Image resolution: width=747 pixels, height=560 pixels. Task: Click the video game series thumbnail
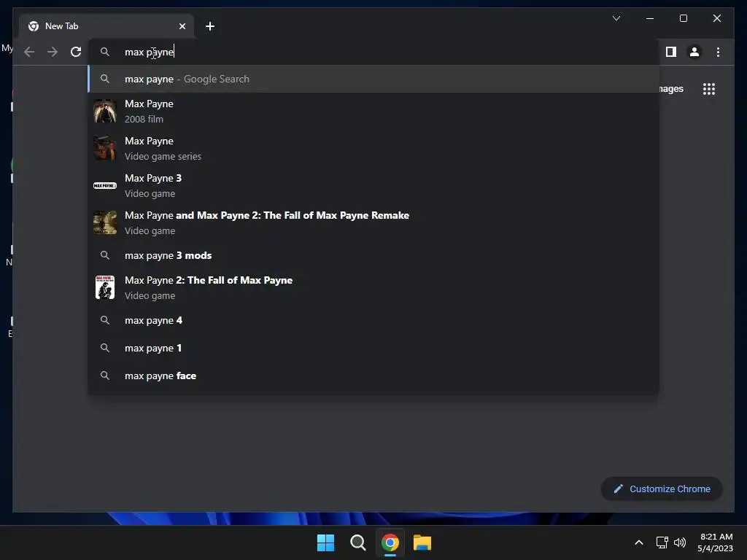pyautogui.click(x=105, y=148)
